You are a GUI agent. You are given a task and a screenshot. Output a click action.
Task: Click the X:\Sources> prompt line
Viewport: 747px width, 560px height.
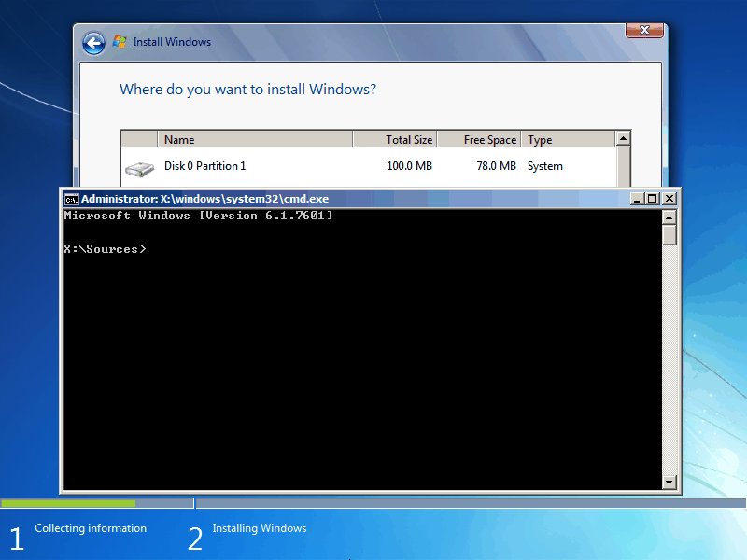click(x=105, y=249)
